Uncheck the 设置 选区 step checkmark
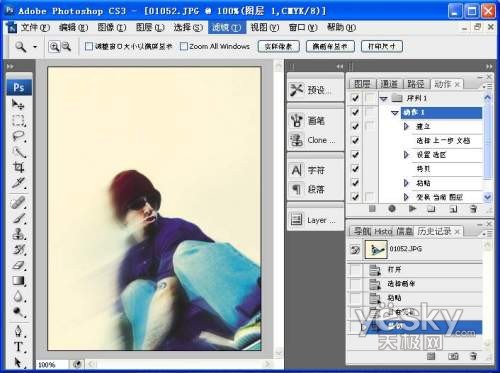The height and width of the screenshot is (373, 500). pos(355,155)
